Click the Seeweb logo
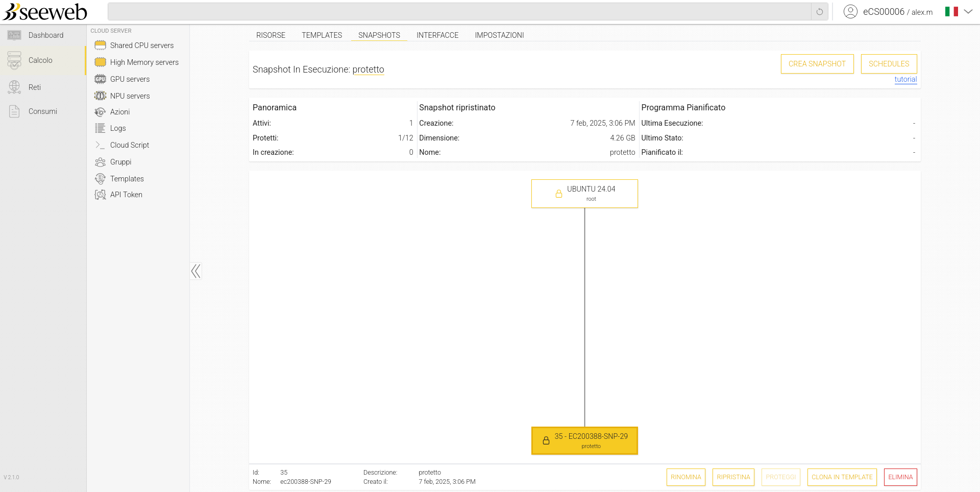Viewport: 980px width, 492px height. pyautogui.click(x=45, y=11)
